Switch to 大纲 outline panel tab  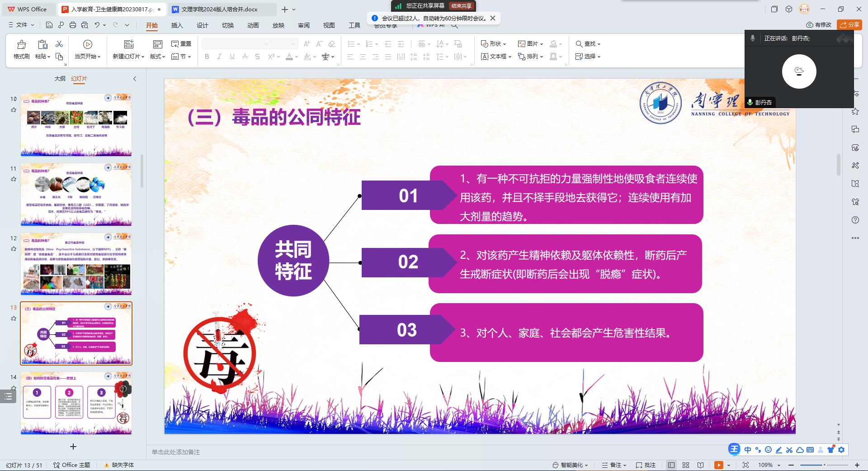click(60, 78)
